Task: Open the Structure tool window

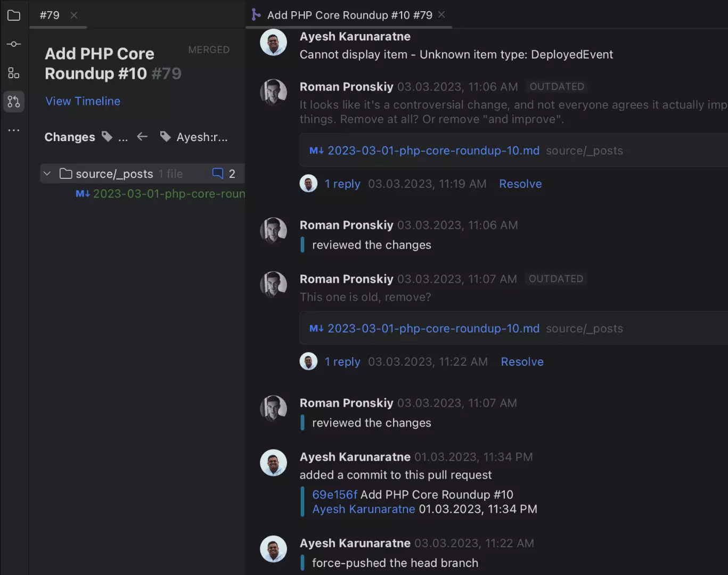Action: pos(14,73)
